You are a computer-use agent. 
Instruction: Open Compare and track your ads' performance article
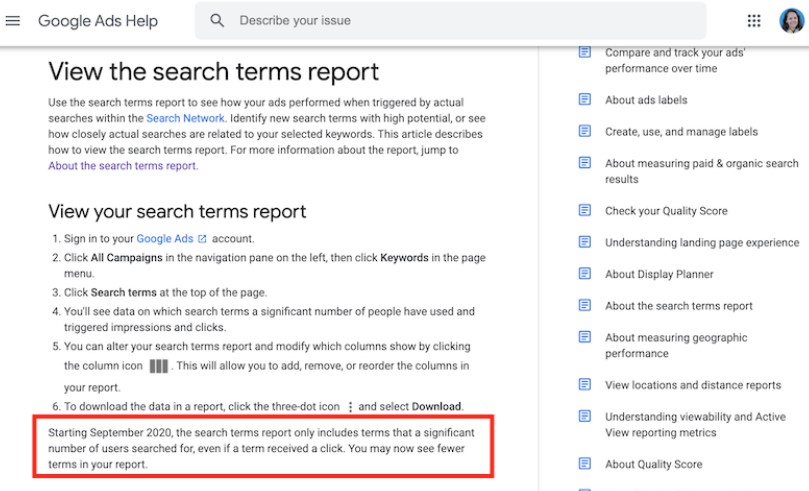pos(675,60)
